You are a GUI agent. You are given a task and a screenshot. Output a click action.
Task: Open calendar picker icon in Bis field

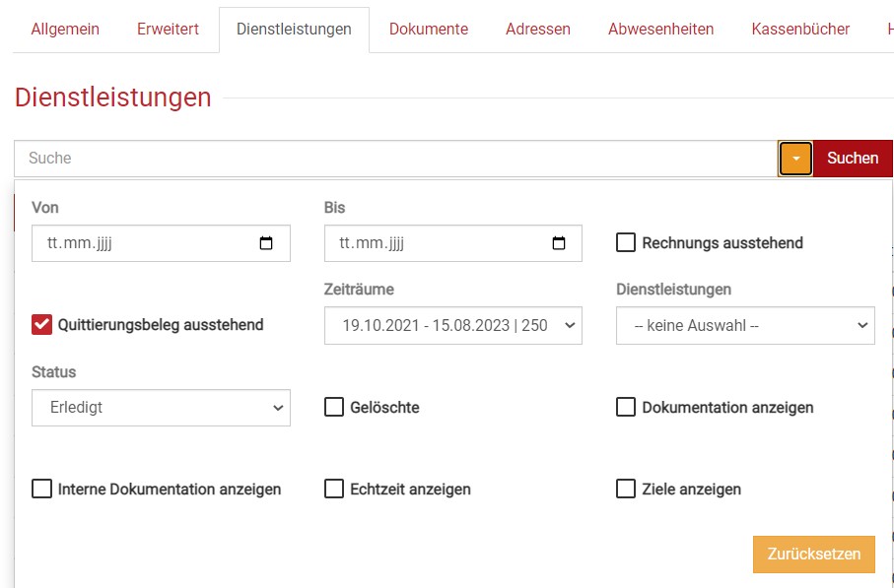(x=559, y=243)
